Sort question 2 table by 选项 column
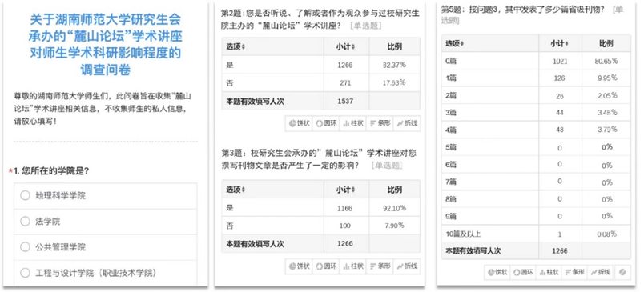This screenshot has height=292, width=644. point(235,46)
